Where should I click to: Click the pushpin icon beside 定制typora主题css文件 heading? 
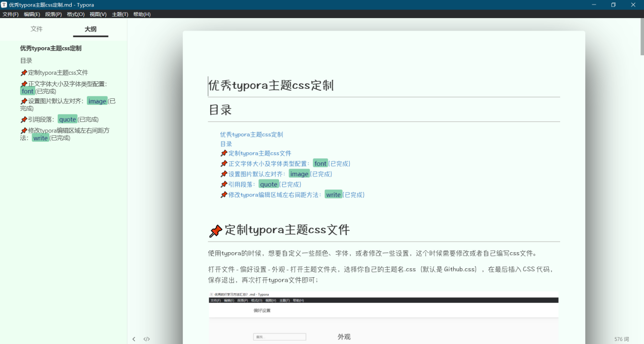coord(215,231)
